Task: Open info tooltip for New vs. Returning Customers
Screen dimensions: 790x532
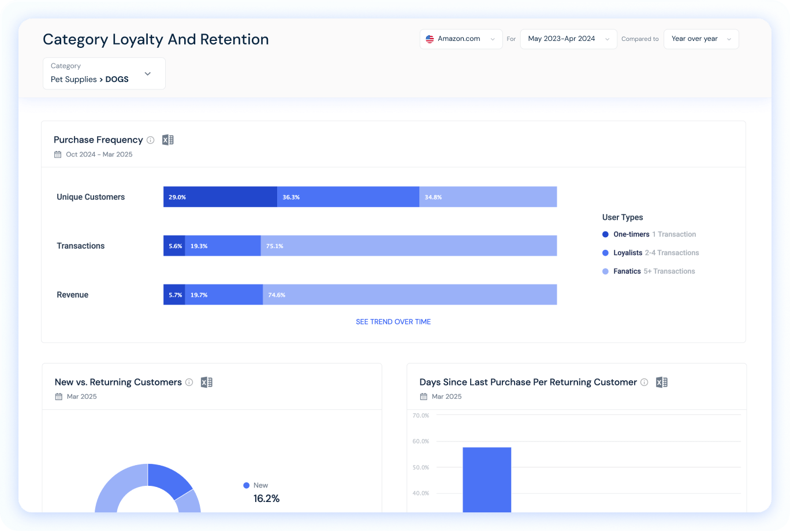Action: pos(189,382)
